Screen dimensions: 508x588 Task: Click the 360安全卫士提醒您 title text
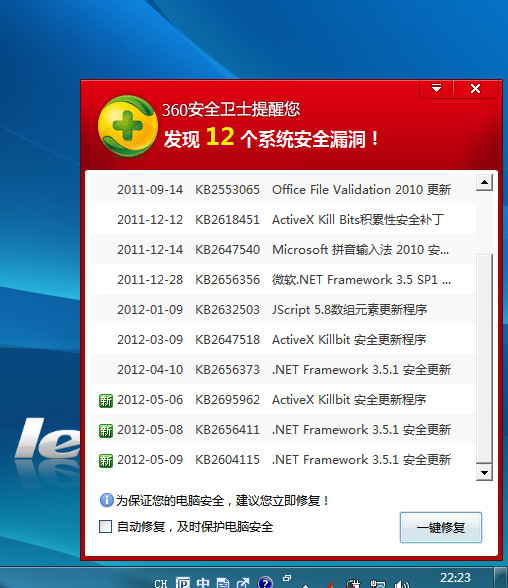click(231, 110)
